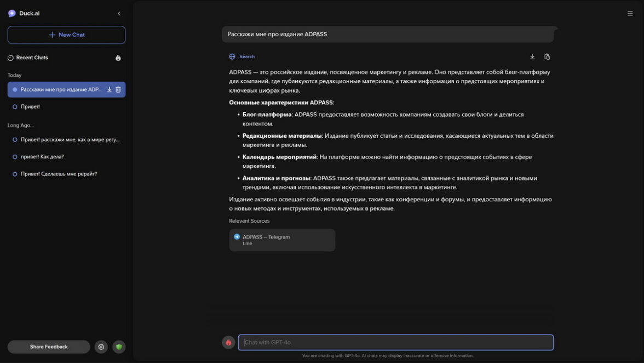Open the "привет! Как дела?" chat

pyautogui.click(x=42, y=157)
